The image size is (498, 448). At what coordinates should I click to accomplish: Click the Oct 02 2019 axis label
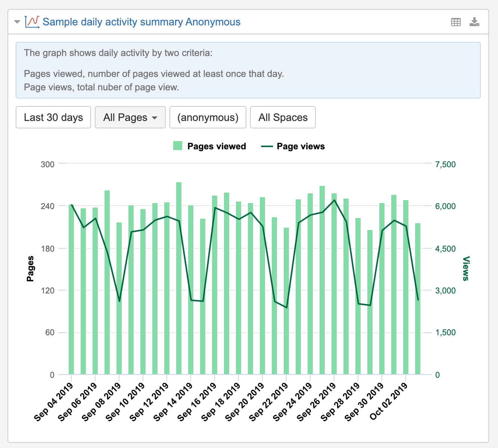pyautogui.click(x=388, y=402)
